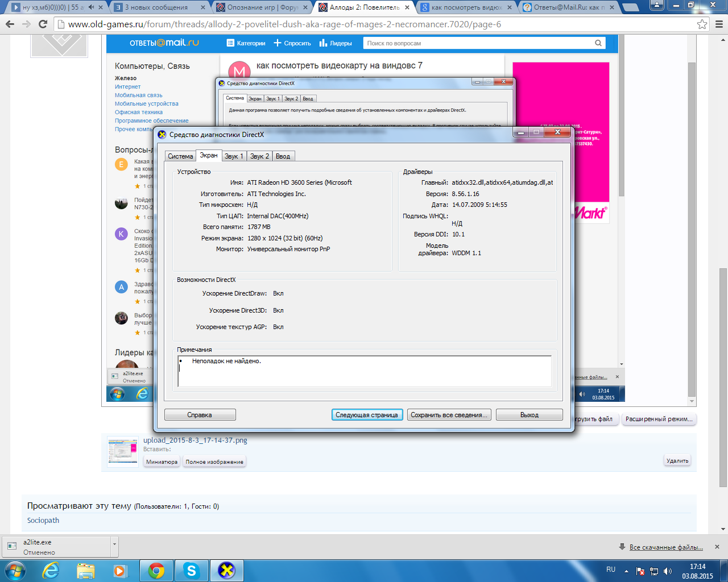Open the Chrome user profile button
The image size is (728, 582).
point(656,5)
